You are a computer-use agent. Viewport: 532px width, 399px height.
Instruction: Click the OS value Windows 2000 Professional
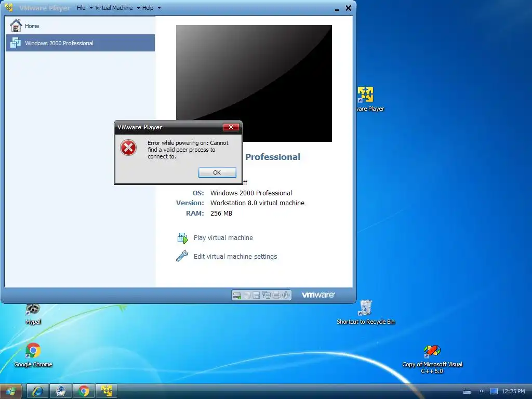pyautogui.click(x=251, y=193)
